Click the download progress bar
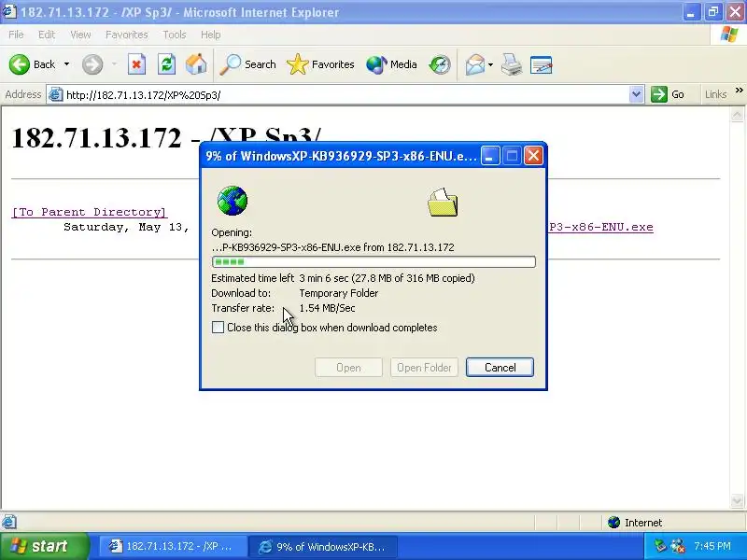Screen dimensions: 747x560 click(x=373, y=261)
